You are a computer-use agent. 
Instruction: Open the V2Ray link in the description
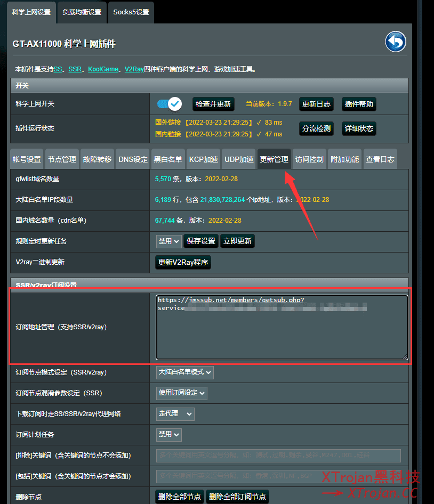tap(134, 69)
